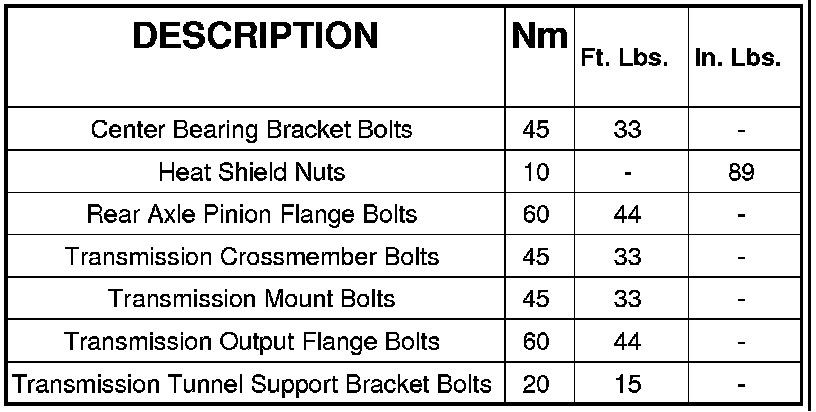
Task: Click the Ft. Lbs. column header
Action: pyautogui.click(x=624, y=58)
